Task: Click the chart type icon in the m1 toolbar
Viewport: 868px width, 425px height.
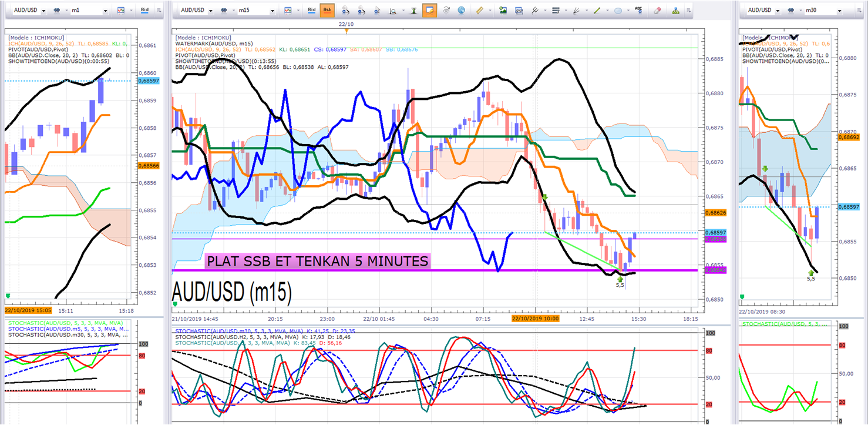Action: 121,11
